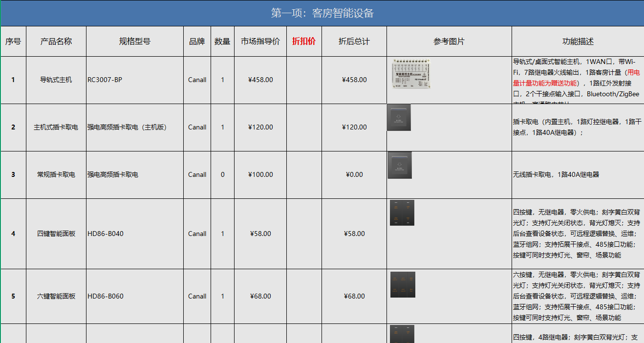644x343 pixels.
Task: Select the 主机式插卡取电 product image
Action: (x=399, y=118)
